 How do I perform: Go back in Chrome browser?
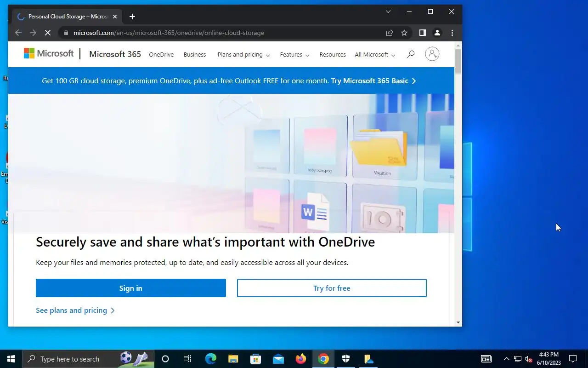point(18,33)
